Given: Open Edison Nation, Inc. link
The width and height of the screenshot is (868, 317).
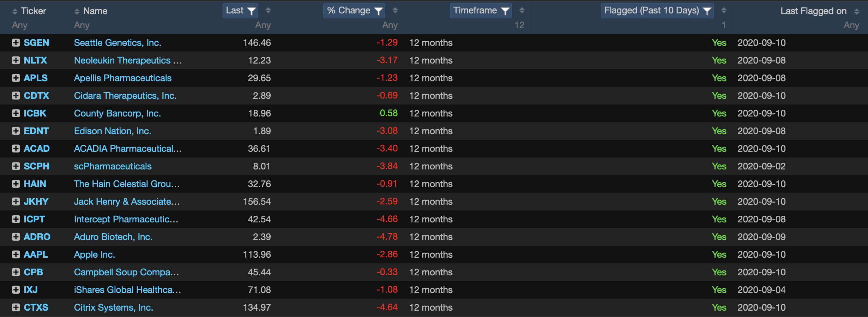Looking at the screenshot, I should point(113,131).
